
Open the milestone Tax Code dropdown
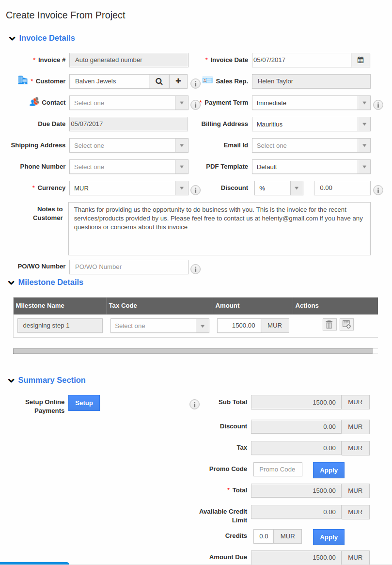(159, 326)
